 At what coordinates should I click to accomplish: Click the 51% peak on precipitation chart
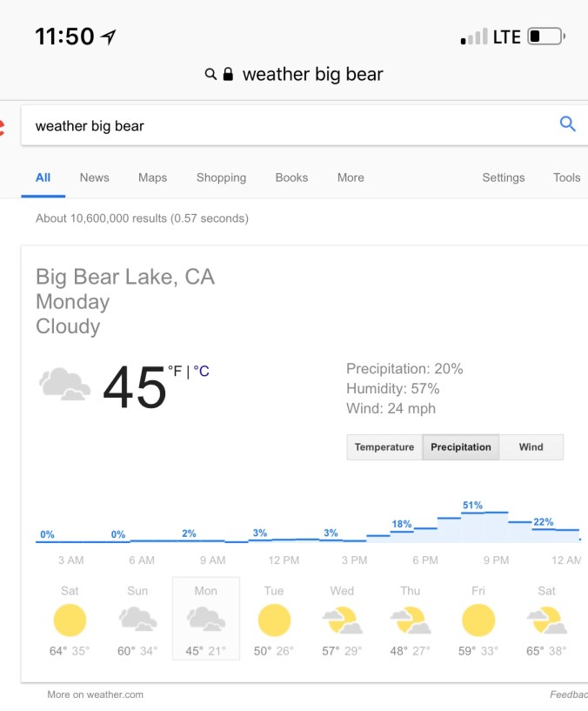pyautogui.click(x=472, y=506)
